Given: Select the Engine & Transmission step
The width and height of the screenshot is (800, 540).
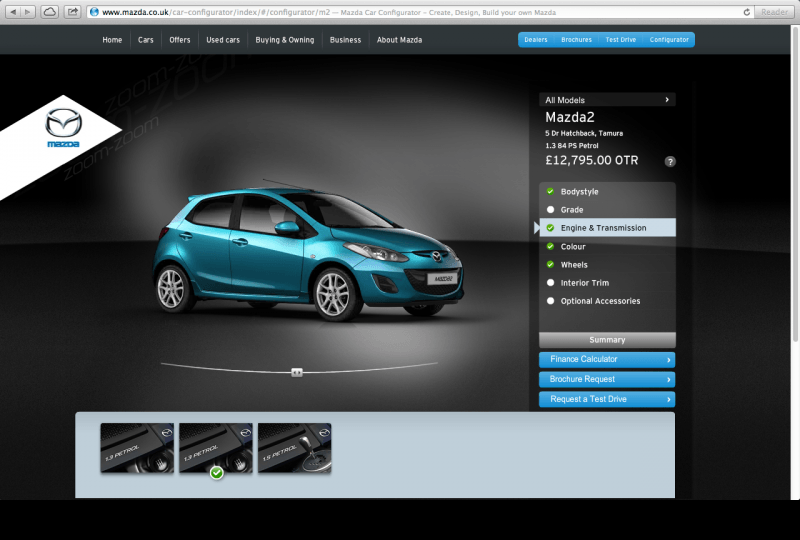Looking at the screenshot, I should pos(607,228).
